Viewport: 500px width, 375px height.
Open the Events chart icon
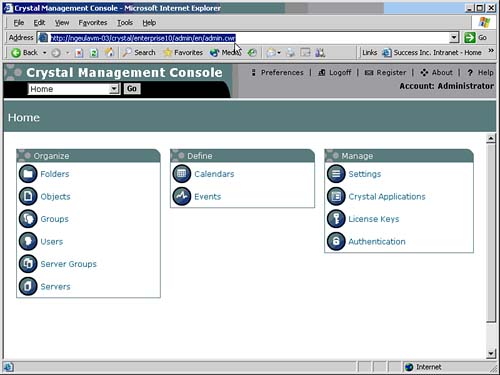[182, 196]
